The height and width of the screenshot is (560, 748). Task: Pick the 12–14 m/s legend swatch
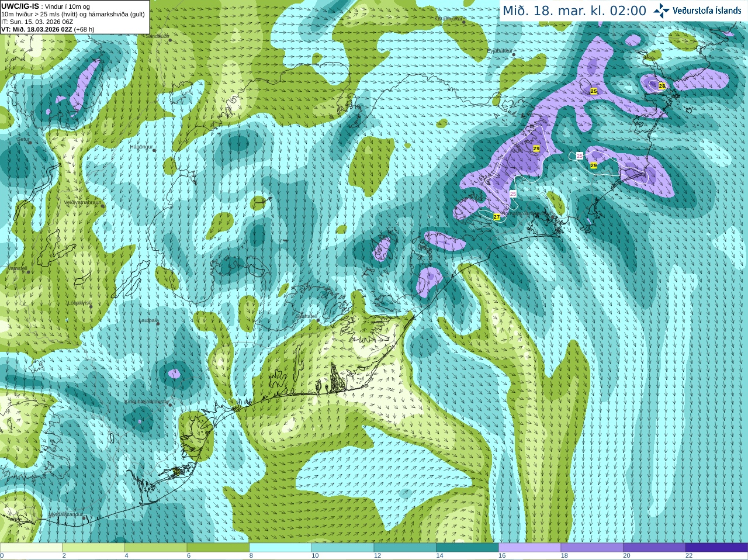click(x=405, y=548)
